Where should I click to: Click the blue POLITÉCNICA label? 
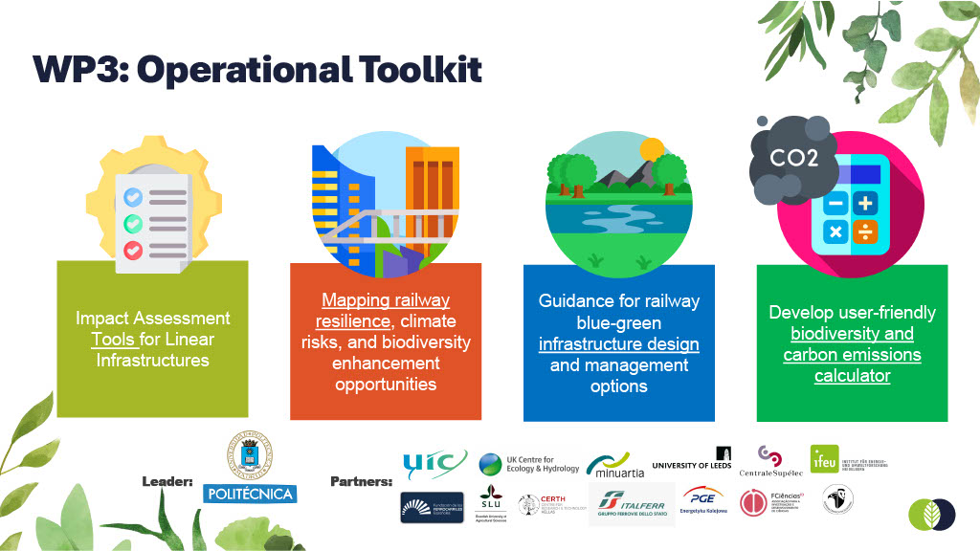coord(250,494)
